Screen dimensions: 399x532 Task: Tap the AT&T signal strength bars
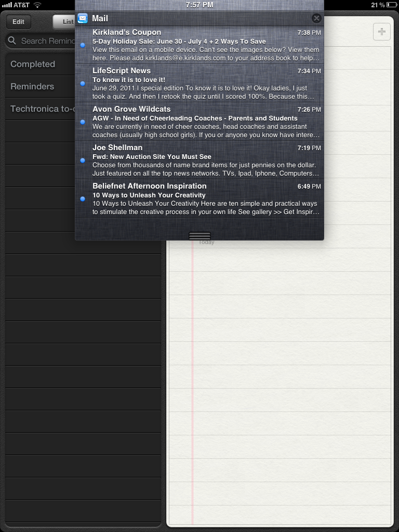point(7,5)
